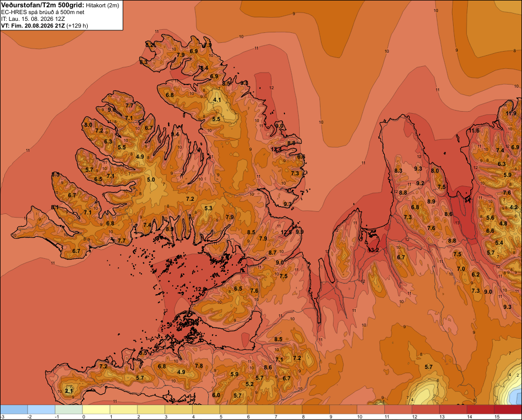Select the orange legend swatch between 8 and 9
This screenshot has height=420, width=522.
[x=316, y=410]
